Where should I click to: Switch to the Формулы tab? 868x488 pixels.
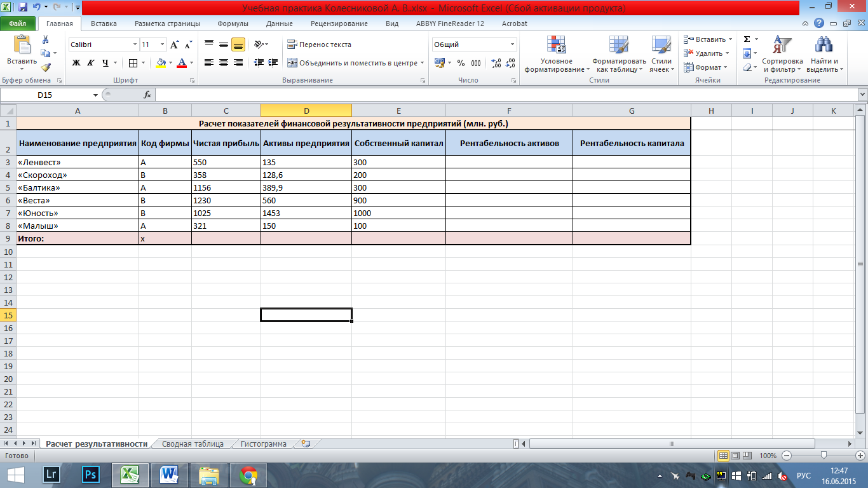(233, 24)
